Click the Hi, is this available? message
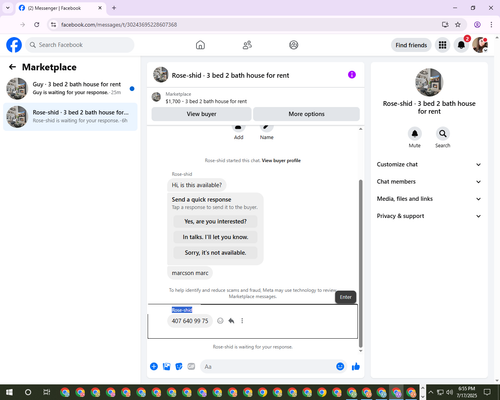 click(x=197, y=185)
